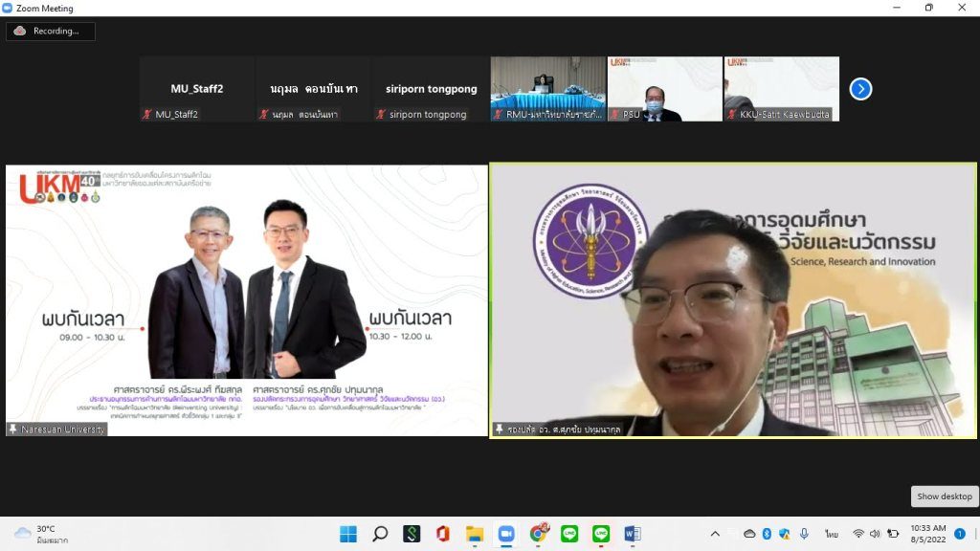The height and width of the screenshot is (551, 980).
Task: Select the PSU participant video thumbnail
Action: (x=664, y=89)
